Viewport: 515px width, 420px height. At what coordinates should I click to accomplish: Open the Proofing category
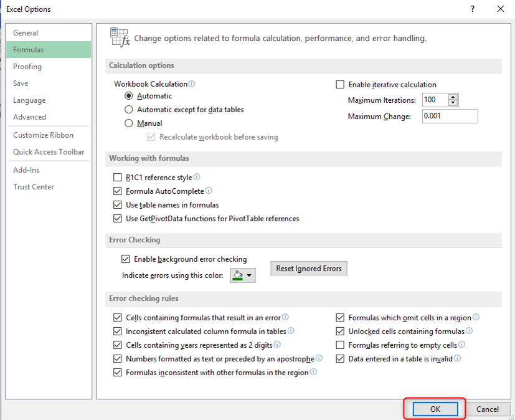(49, 67)
